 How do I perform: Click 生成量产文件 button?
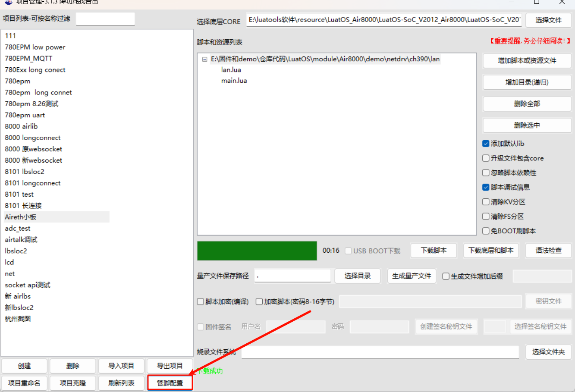point(412,276)
